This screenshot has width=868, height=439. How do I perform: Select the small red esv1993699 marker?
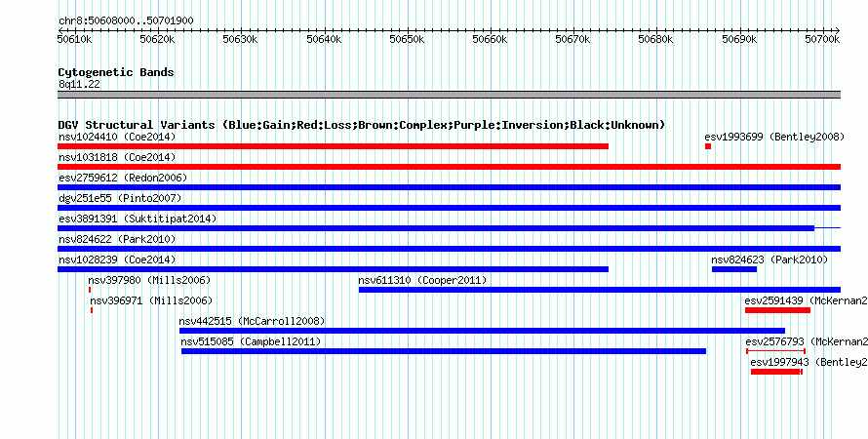(708, 146)
